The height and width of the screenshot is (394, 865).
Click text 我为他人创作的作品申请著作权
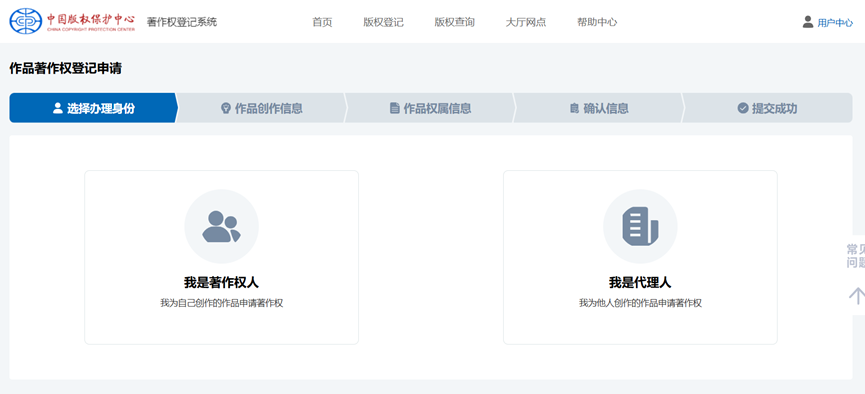coord(640,303)
